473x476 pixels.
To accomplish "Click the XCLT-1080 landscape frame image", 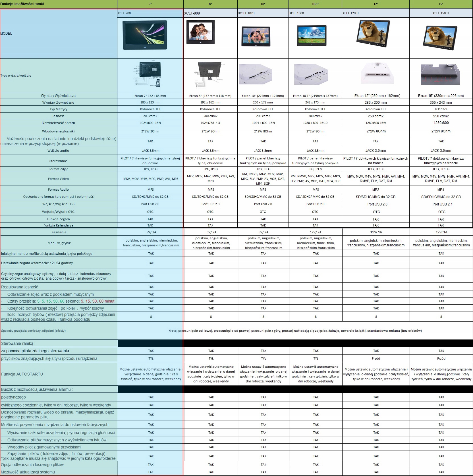I will (x=311, y=36).
